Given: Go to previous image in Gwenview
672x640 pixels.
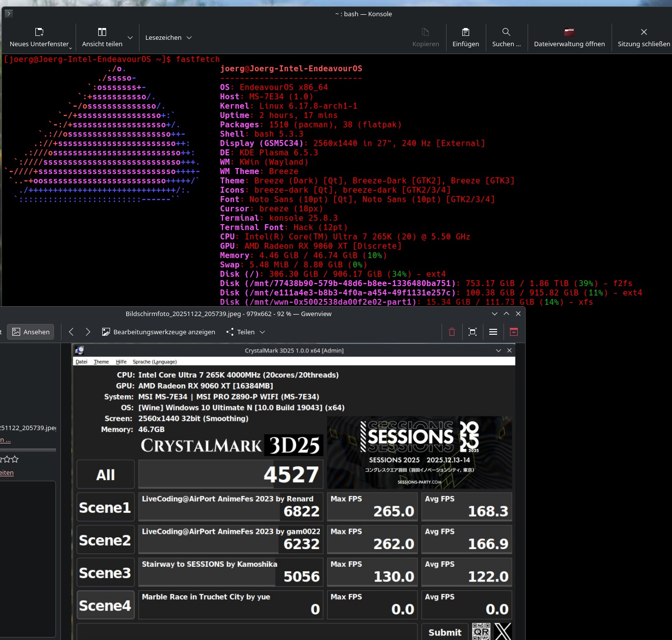Looking at the screenshot, I should click(71, 332).
